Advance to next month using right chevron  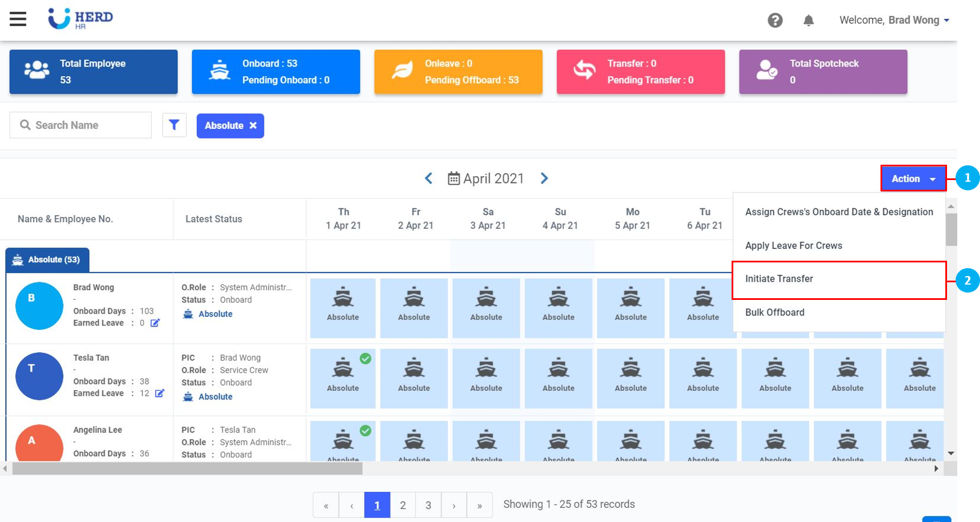(544, 178)
